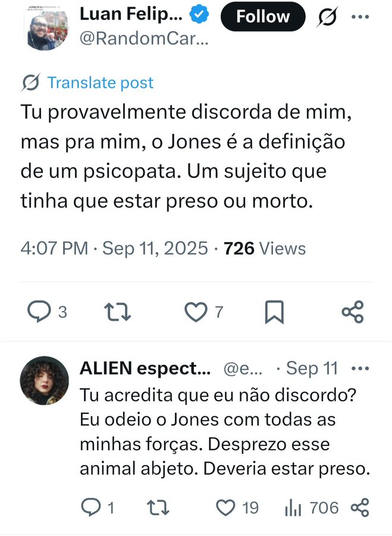Like the ALIEN espect comment
Image resolution: width=392 pixels, height=536 pixels.
225,507
